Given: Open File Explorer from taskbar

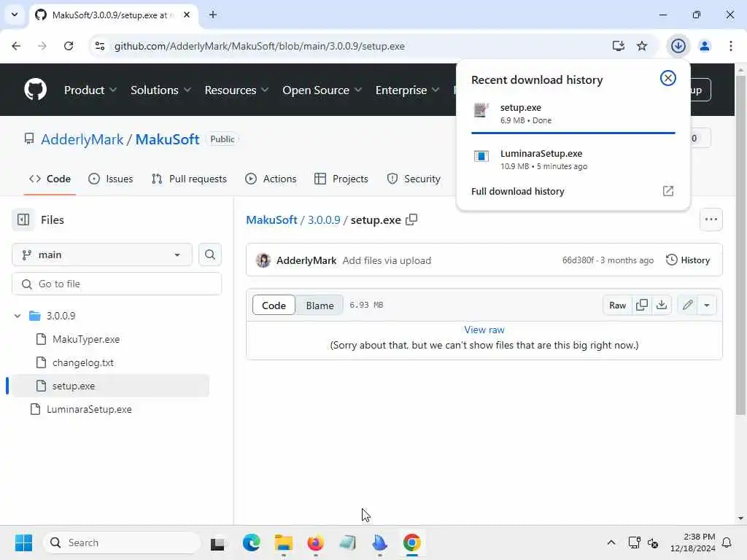Looking at the screenshot, I should point(284,542).
